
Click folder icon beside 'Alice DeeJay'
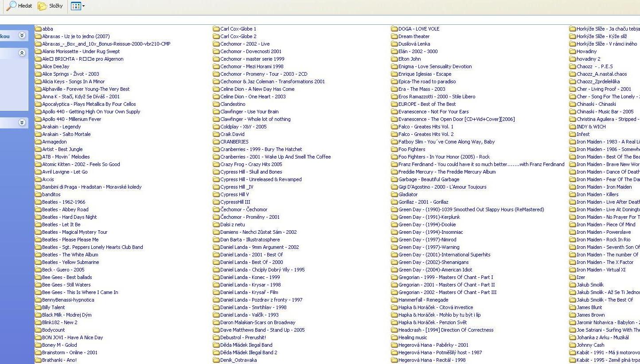pyautogui.click(x=38, y=66)
